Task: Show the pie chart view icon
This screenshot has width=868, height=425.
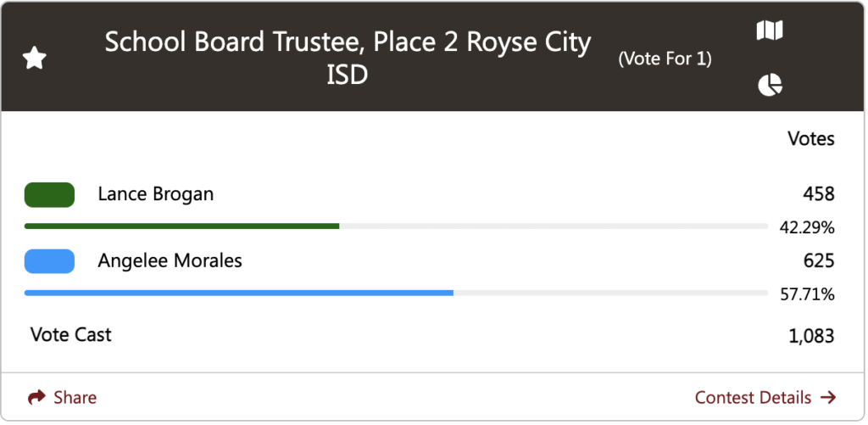Action: (770, 86)
